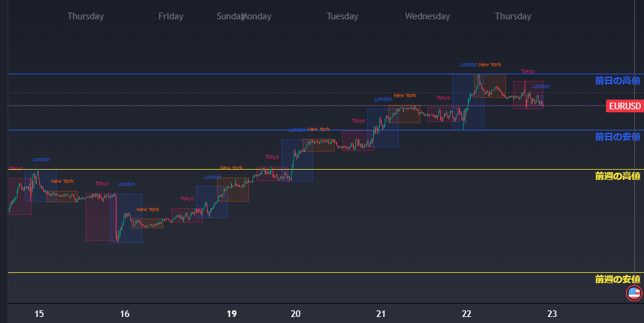
Task: Click the Tuesday day label at top
Action: click(x=343, y=16)
